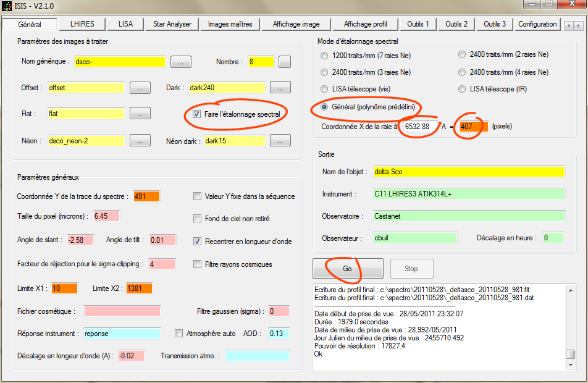Select LISA télescope (vis) radio option
Screen dimensions: 588x383
pyautogui.click(x=325, y=90)
